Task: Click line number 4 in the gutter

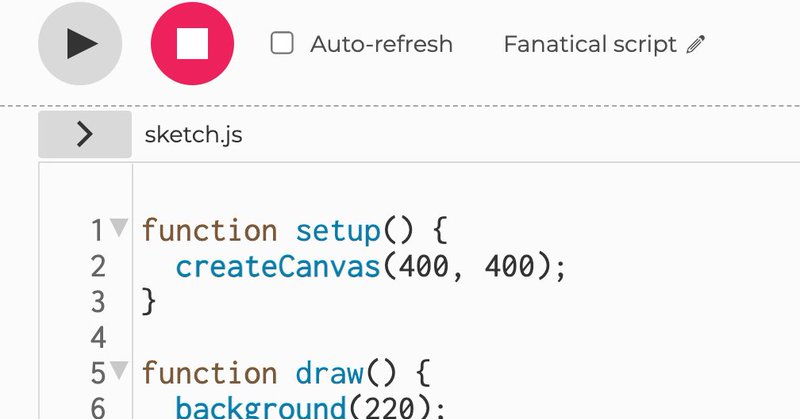Action: coord(98,337)
